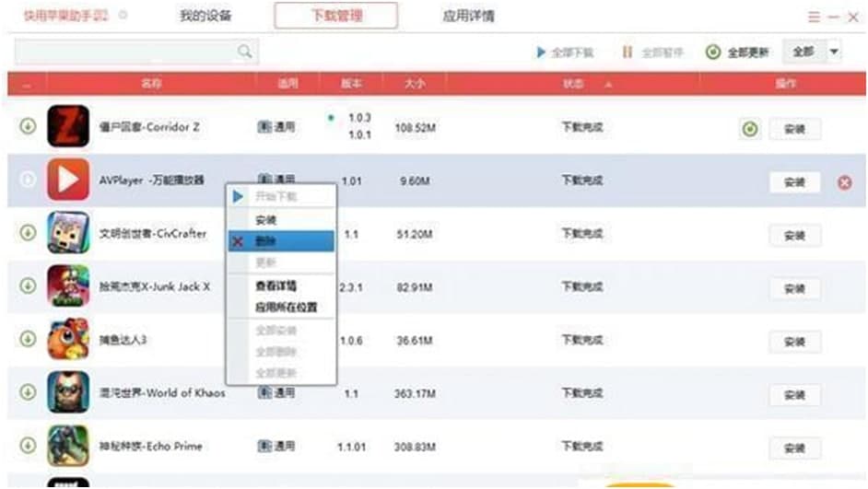
Task: Click the CivCrafter app icon
Action: [x=68, y=232]
